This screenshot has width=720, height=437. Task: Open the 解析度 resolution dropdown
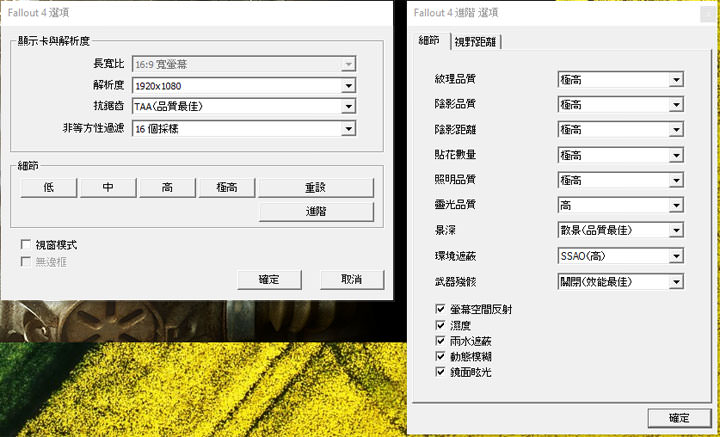coord(244,85)
